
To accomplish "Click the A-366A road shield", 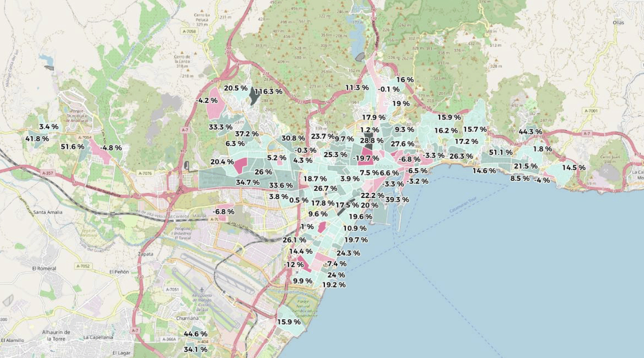I will (x=170, y=340).
